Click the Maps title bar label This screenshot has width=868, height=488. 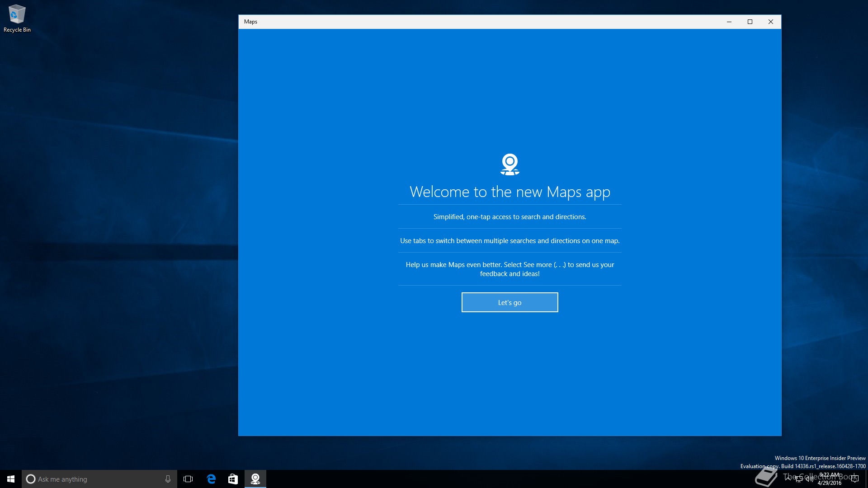click(250, 22)
